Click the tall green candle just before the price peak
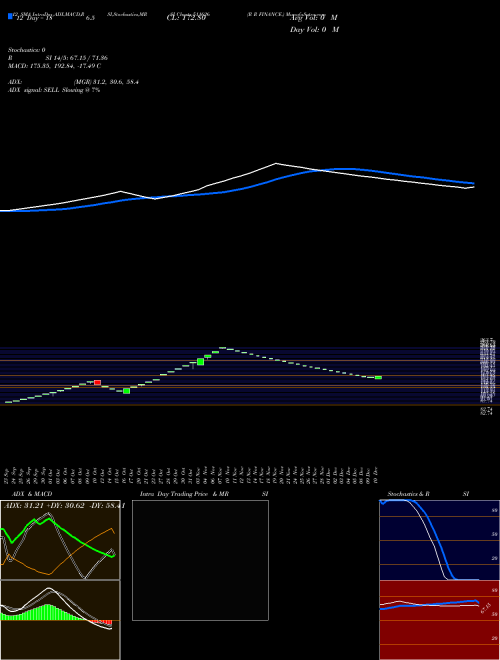The width and height of the screenshot is (500, 660). click(x=200, y=362)
